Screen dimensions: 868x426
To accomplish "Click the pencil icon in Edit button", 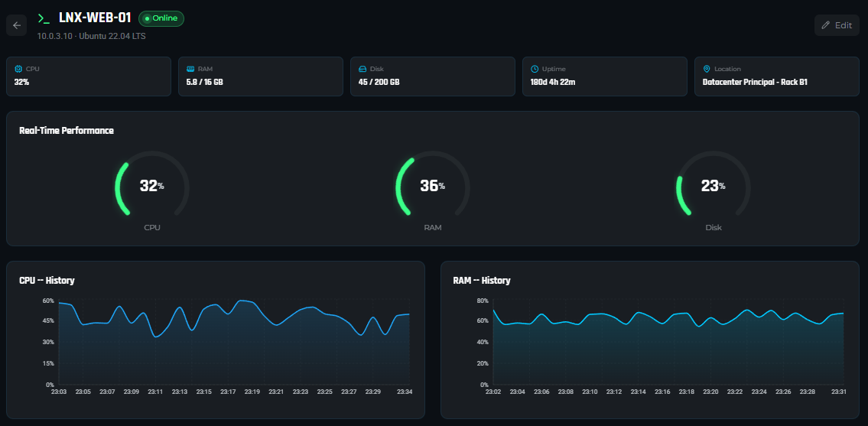I will pos(825,25).
